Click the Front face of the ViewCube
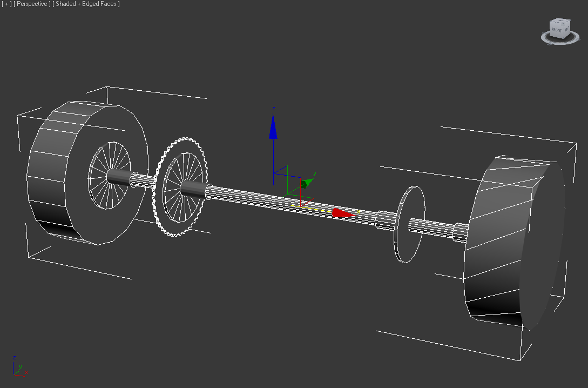Viewport: 588px width, 388px height. pyautogui.click(x=557, y=29)
